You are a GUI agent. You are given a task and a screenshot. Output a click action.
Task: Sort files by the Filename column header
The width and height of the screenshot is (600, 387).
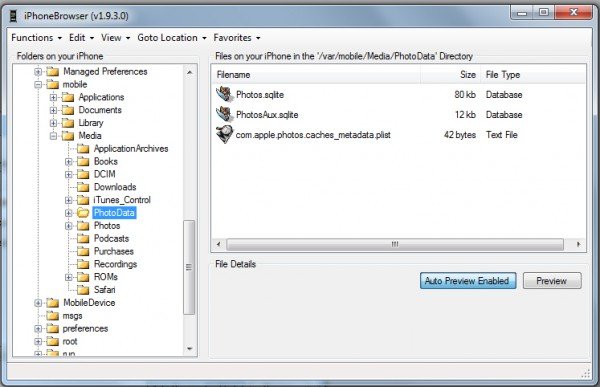click(x=316, y=75)
